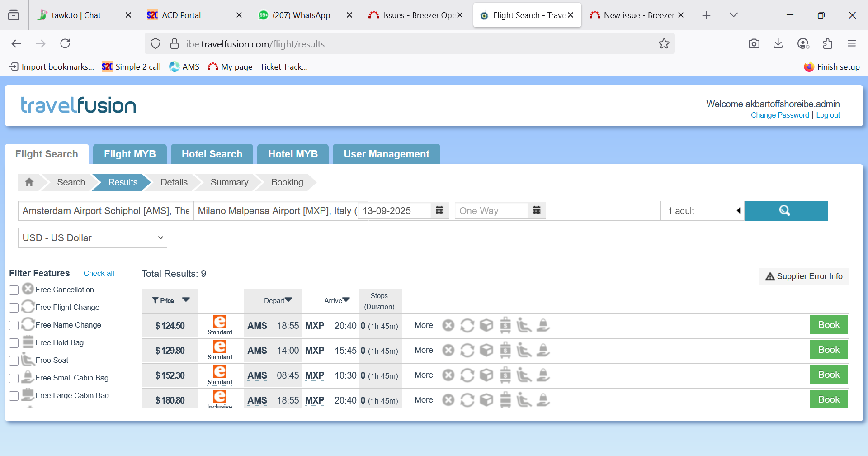Click the Milano Malpensa destination field
This screenshot has height=456, width=868.
275,211
